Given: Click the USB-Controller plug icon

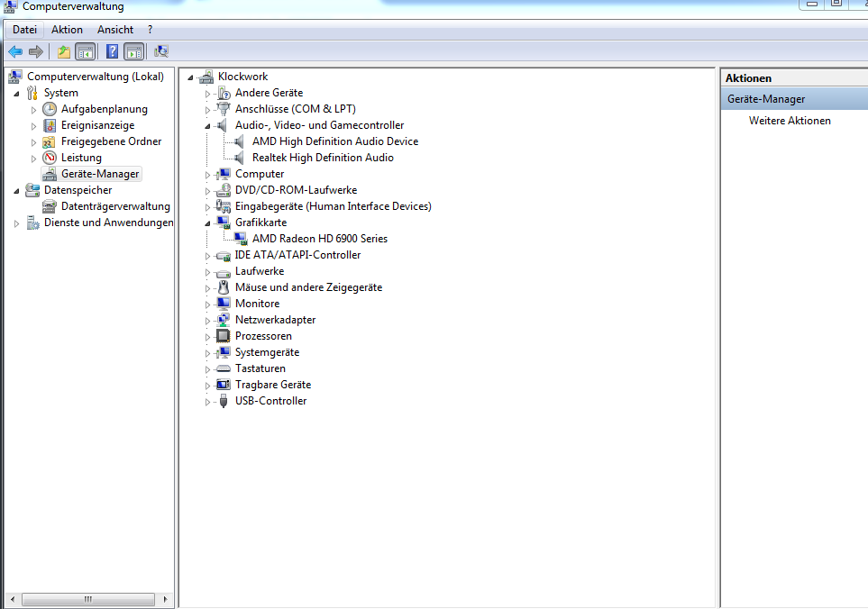Looking at the screenshot, I should coord(224,401).
